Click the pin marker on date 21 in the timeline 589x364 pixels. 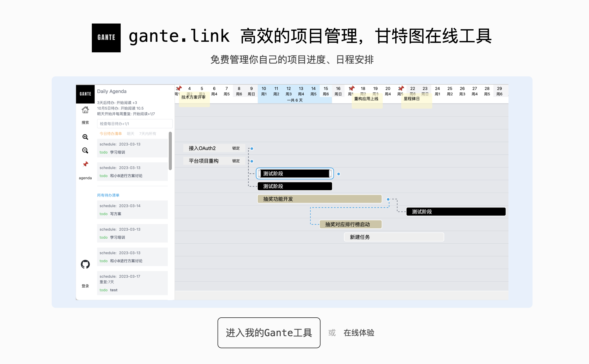point(401,88)
